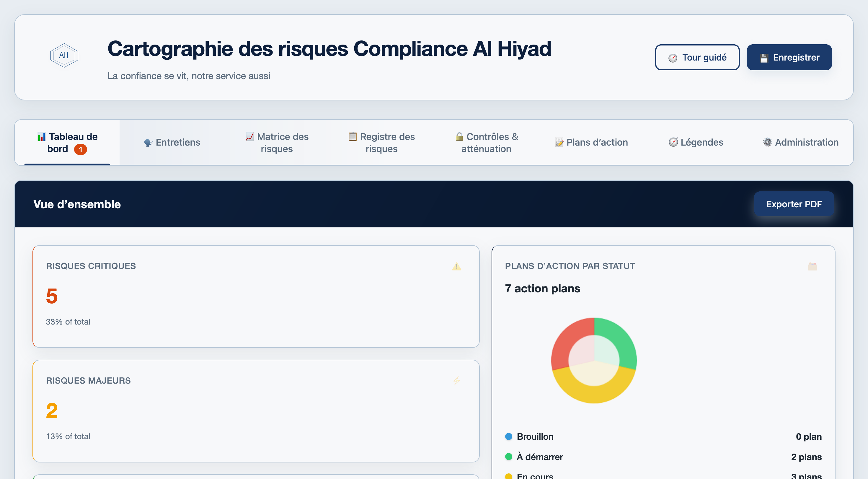Click the '13% of total' label
This screenshot has width=868, height=479.
(x=68, y=436)
